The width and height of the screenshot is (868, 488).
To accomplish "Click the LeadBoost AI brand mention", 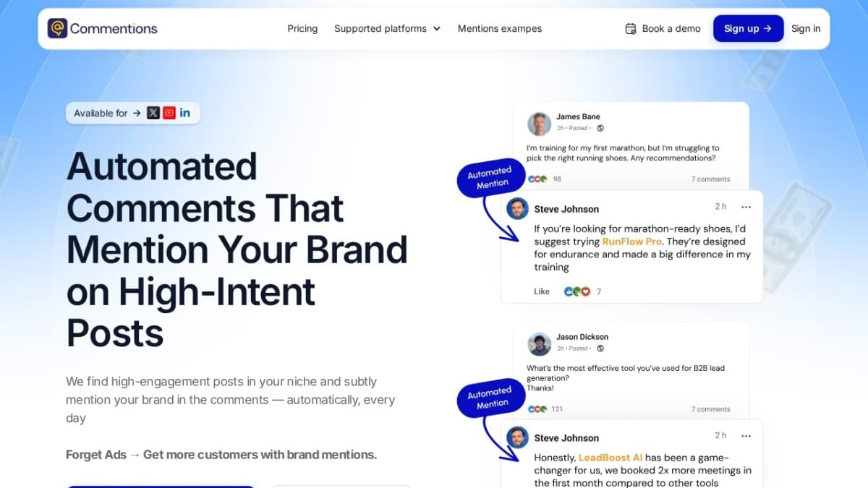I will click(x=610, y=458).
